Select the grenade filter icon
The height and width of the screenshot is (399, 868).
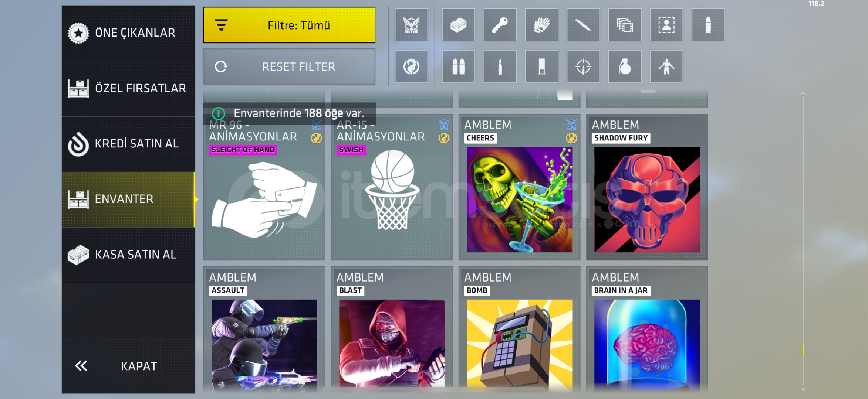(625, 67)
